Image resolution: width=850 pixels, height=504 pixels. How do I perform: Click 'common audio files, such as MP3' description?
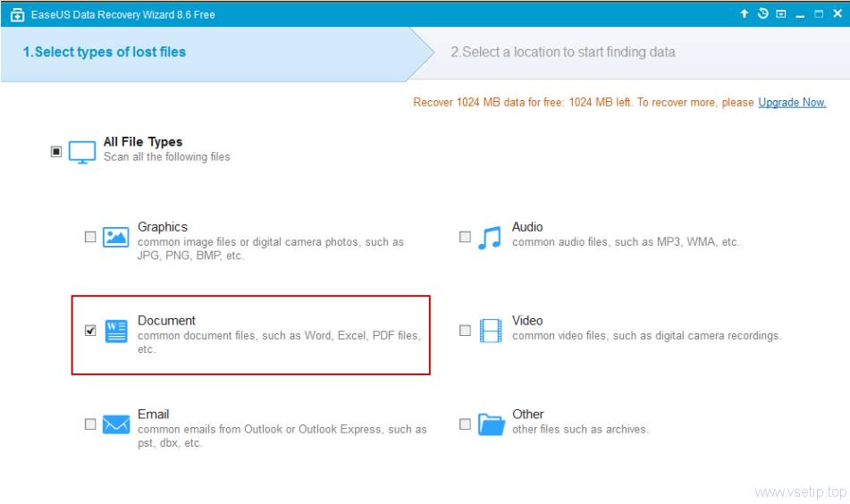[x=627, y=241]
